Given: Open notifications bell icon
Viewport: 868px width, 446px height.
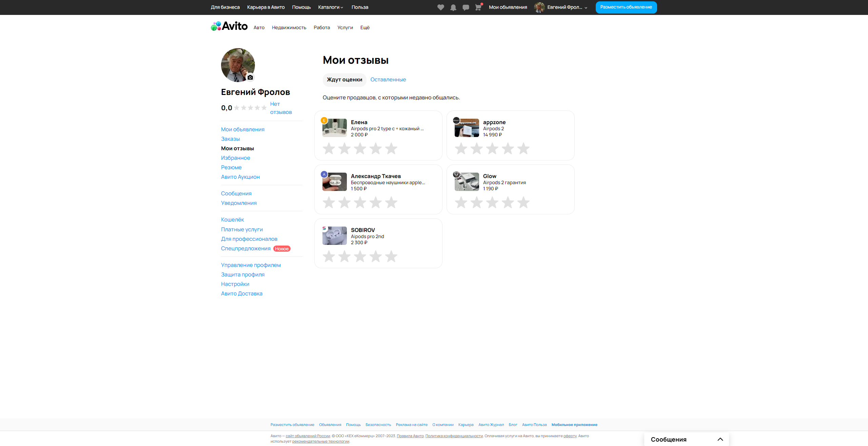Looking at the screenshot, I should click(x=453, y=7).
